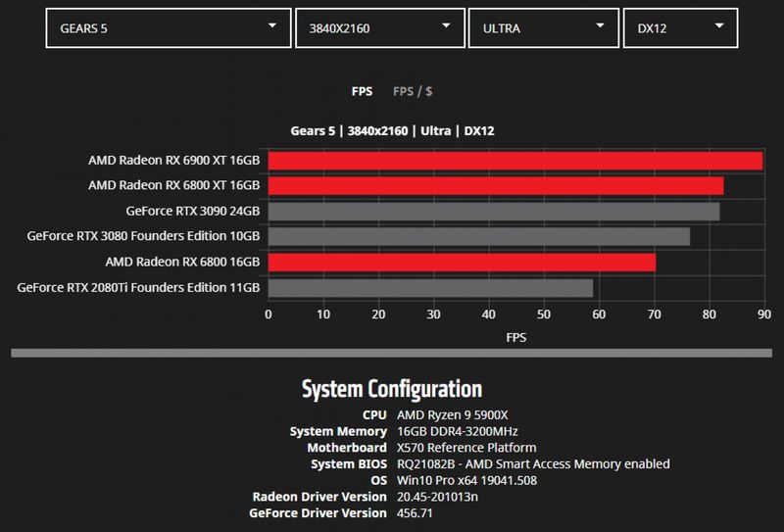Click the RQ21082B Smart Access Memory BIOS value

[533, 464]
